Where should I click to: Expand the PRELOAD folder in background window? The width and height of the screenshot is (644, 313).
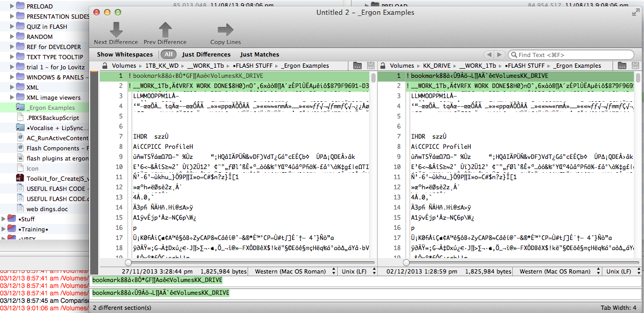click(x=11, y=6)
